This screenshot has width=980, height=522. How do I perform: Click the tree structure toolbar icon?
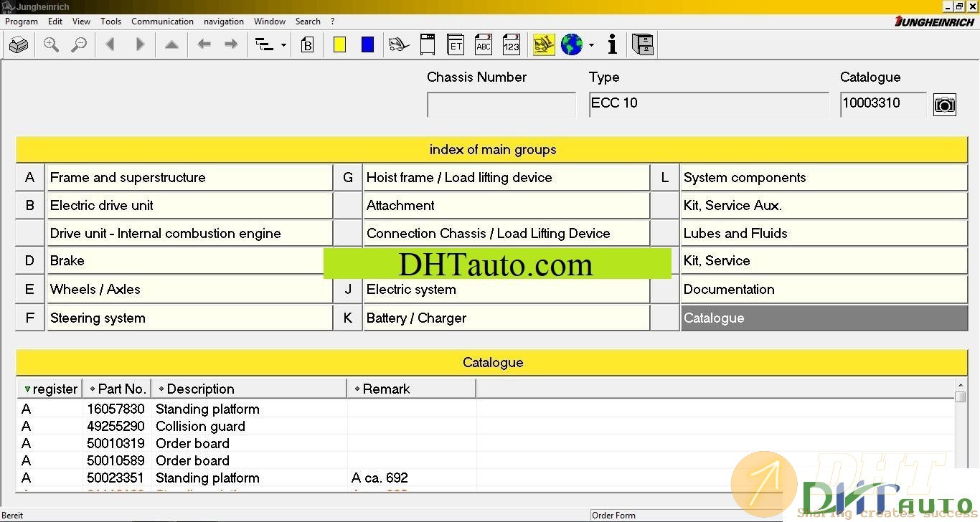265,45
